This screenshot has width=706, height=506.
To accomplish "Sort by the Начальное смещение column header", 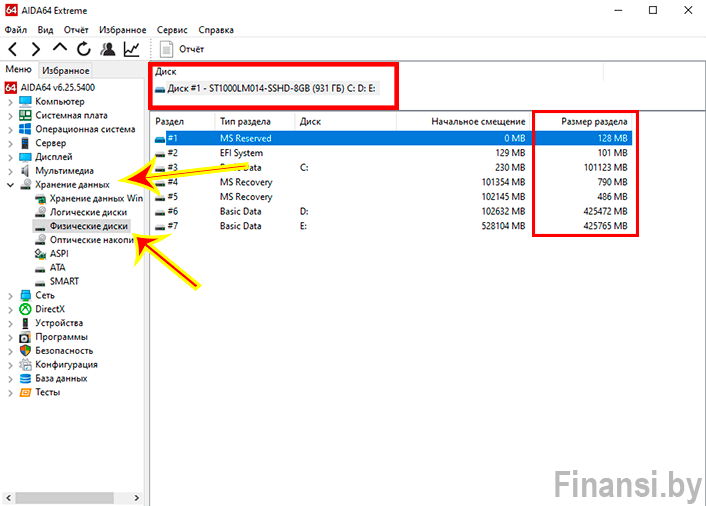I will pyautogui.click(x=464, y=122).
